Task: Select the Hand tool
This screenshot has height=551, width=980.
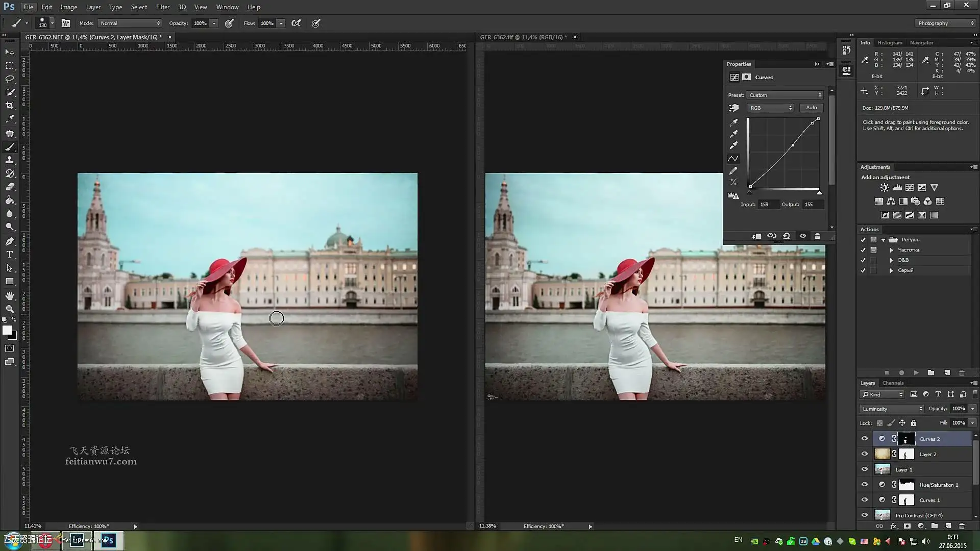Action: tap(10, 296)
